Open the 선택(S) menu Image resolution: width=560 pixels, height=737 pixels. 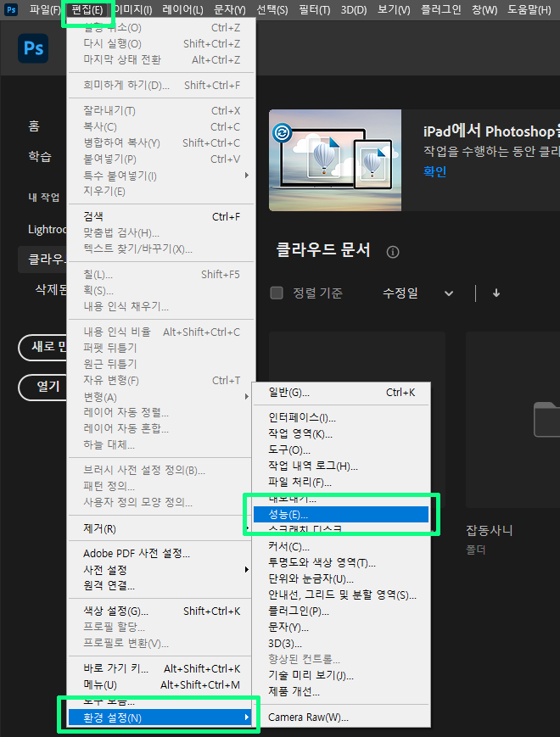pos(272,9)
